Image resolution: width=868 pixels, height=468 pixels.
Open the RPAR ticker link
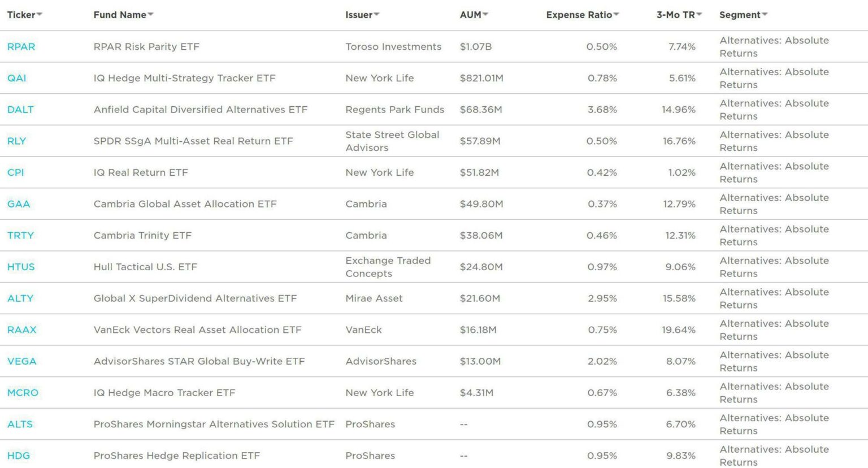coord(21,47)
